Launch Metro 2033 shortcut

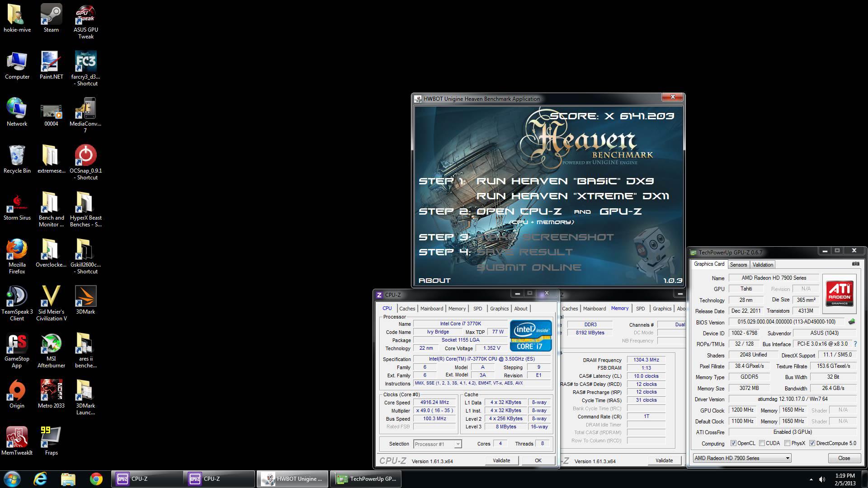pyautogui.click(x=51, y=394)
